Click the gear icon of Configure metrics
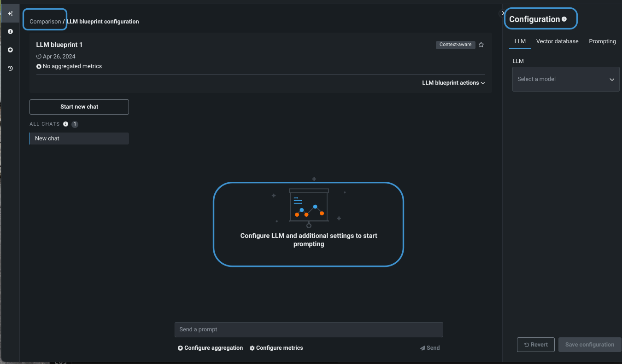 click(x=252, y=348)
